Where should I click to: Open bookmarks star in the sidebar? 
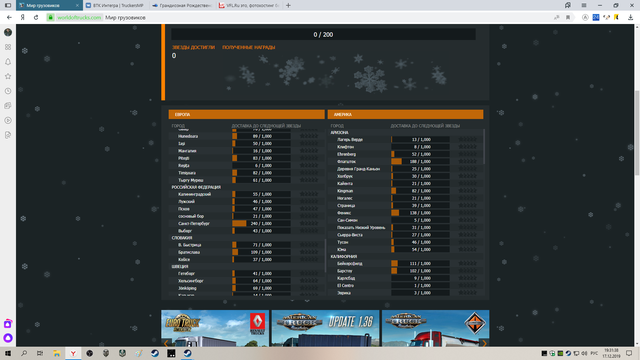point(8,76)
